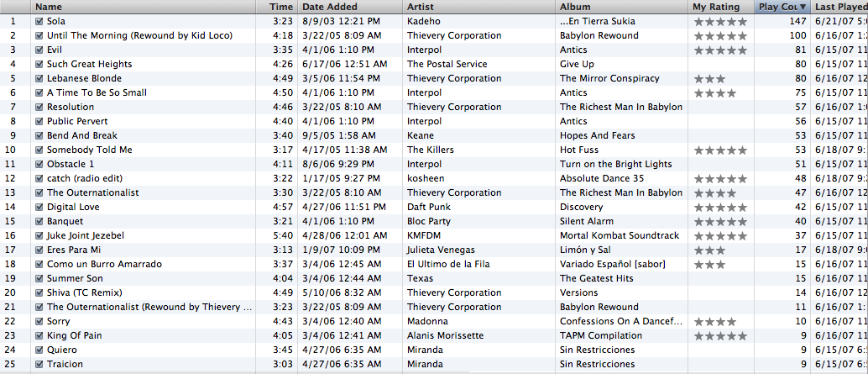This screenshot has height=374, width=868.
Task: Click artist Alanis Morissette
Action: click(x=446, y=336)
